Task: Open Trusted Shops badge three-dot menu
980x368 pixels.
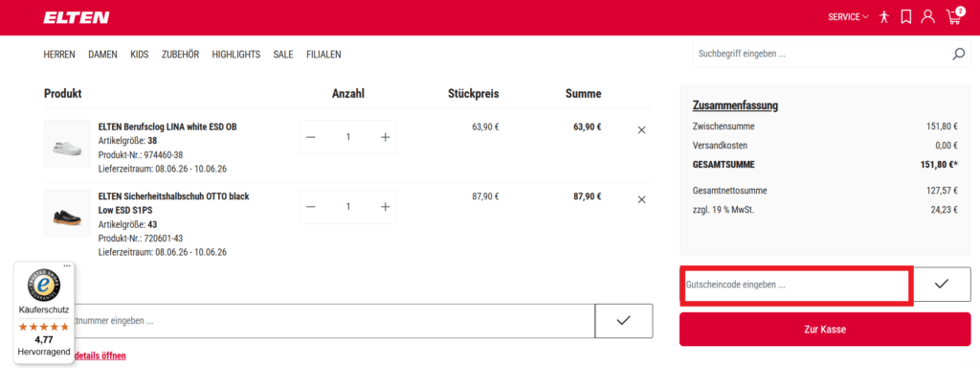Action: (x=68, y=266)
